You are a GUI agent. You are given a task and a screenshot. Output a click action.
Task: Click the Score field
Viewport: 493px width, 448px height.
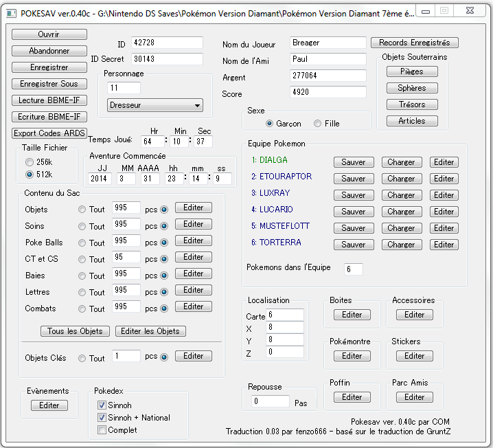pyautogui.click(x=328, y=92)
